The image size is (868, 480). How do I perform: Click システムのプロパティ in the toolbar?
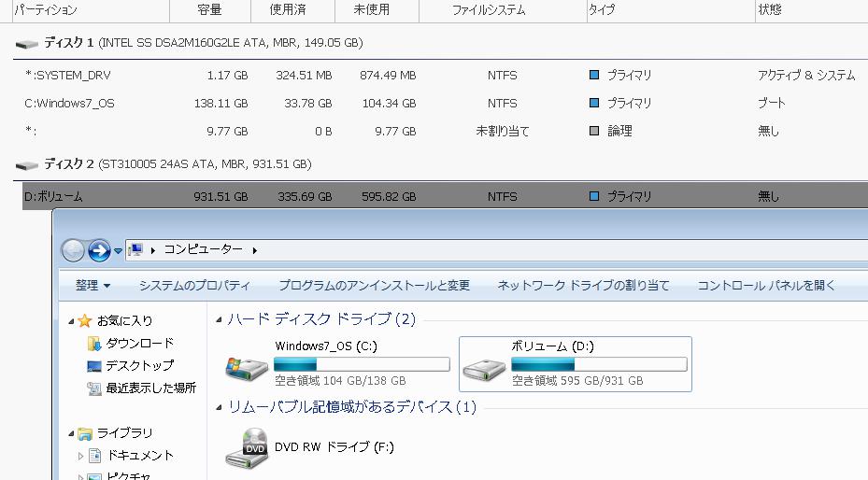point(194,286)
